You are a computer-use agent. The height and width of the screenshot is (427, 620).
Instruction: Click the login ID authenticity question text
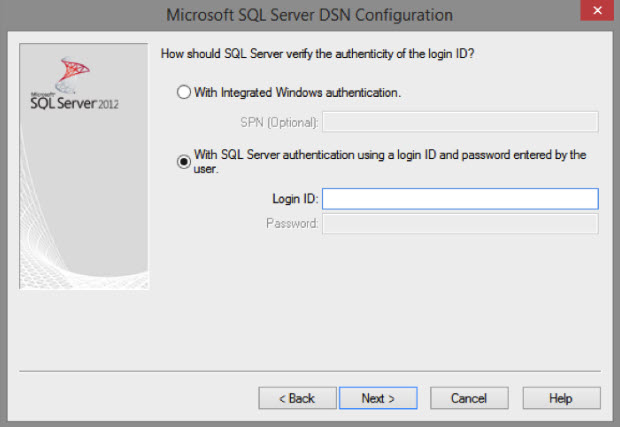pyautogui.click(x=318, y=54)
